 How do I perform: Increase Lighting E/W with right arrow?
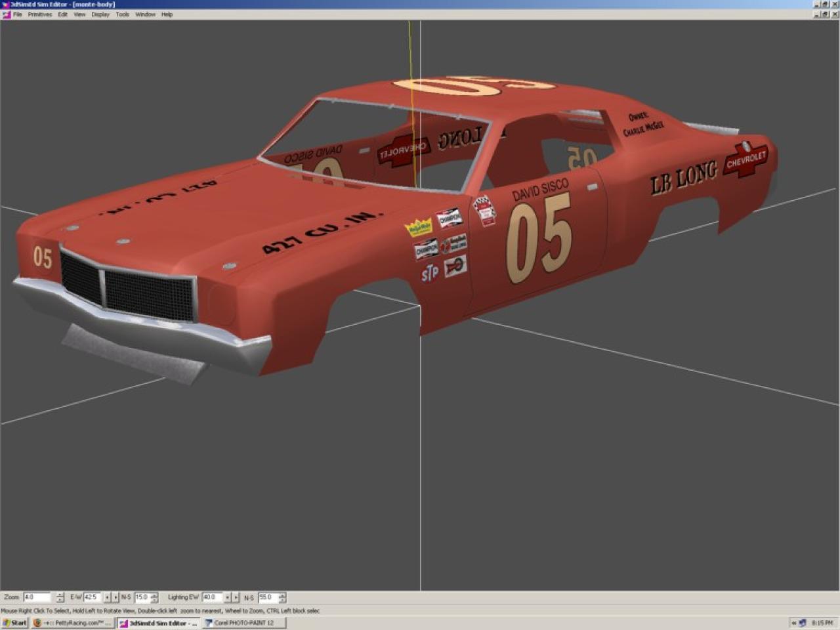click(x=236, y=597)
